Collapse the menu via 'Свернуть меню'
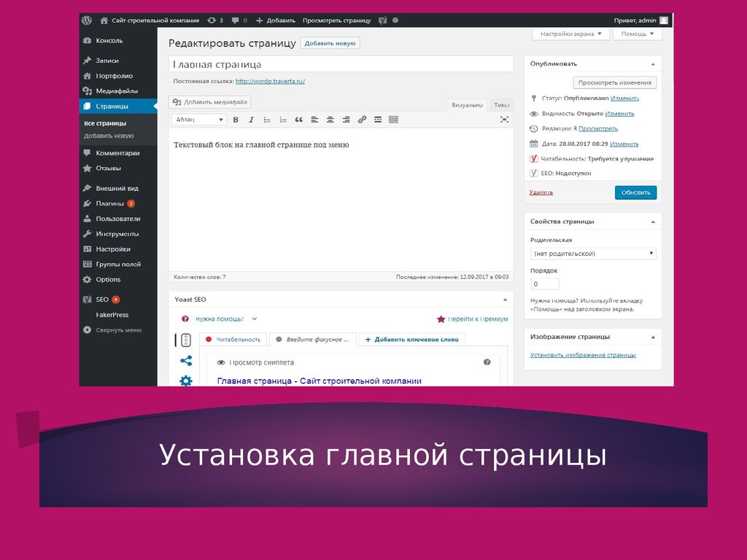Image resolution: width=747 pixels, height=560 pixels. point(118,330)
